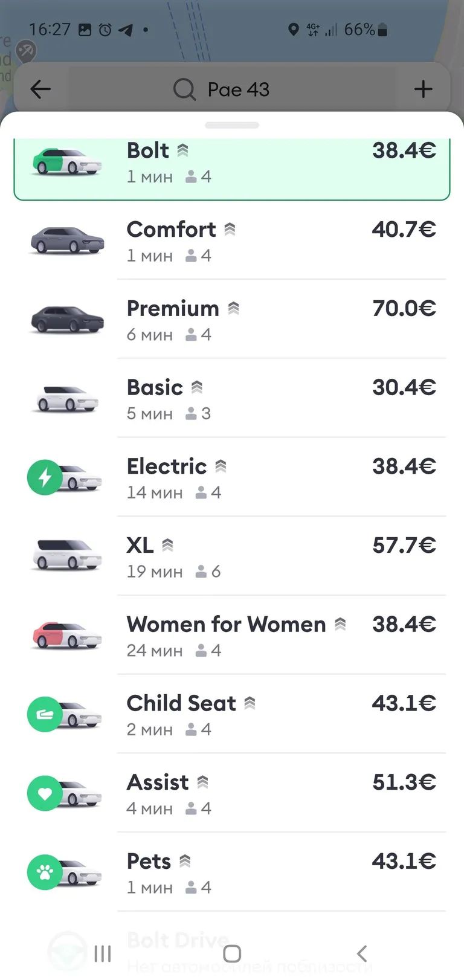Pick the Premium ride for 70.0€

(x=232, y=320)
